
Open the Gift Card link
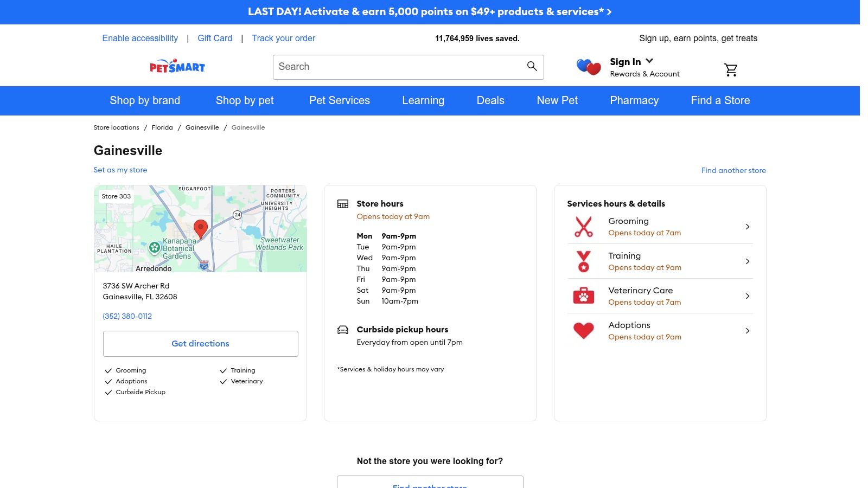point(215,38)
